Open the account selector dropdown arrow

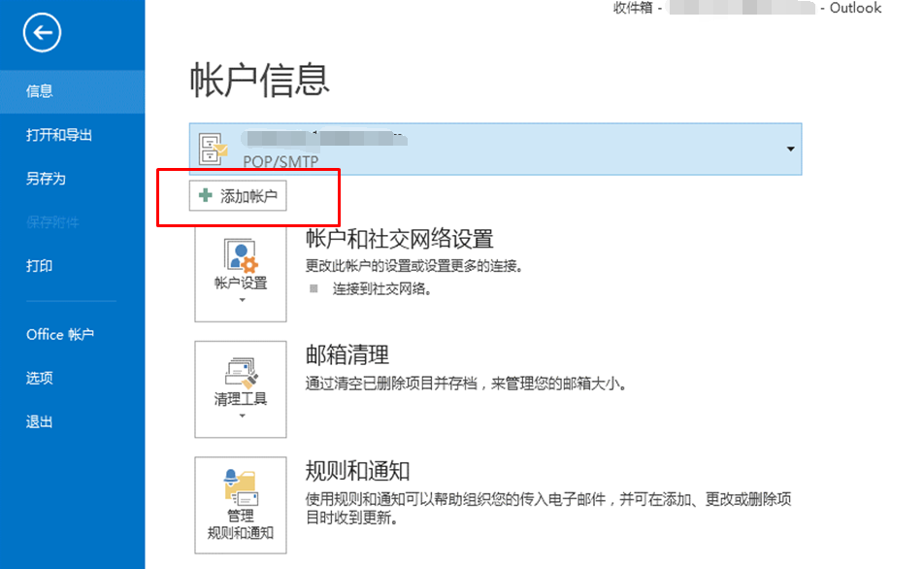pos(788,149)
